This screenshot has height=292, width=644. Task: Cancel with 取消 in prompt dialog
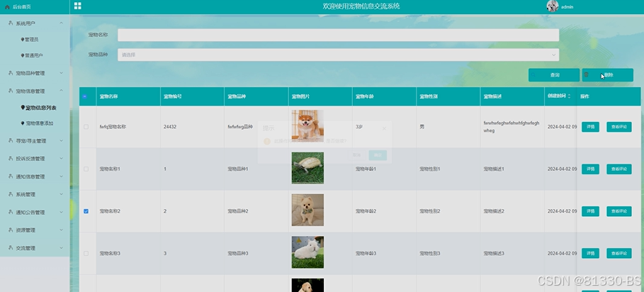click(356, 155)
